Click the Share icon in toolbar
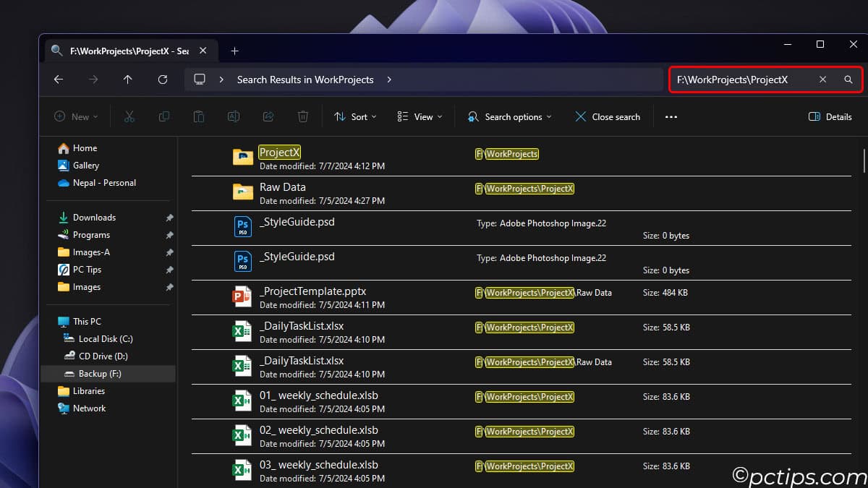The width and height of the screenshot is (868, 488). click(x=268, y=116)
